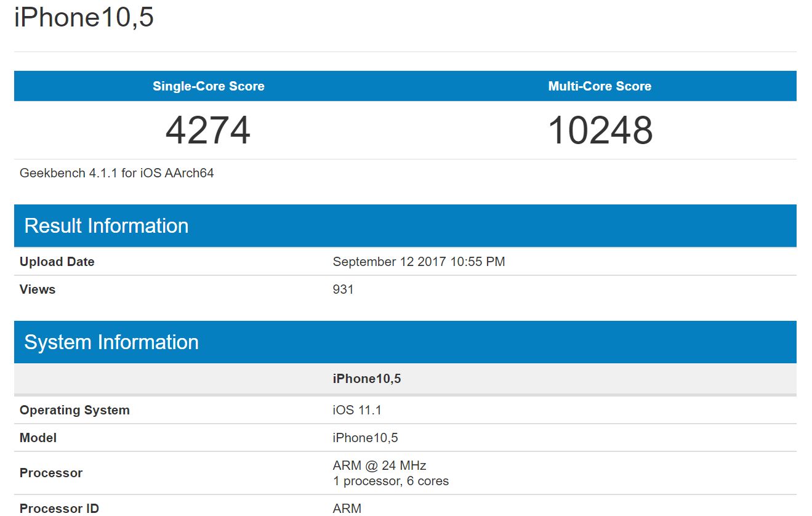Click the Processor ID row label
Screen dimensions: 812x516
coord(59,509)
